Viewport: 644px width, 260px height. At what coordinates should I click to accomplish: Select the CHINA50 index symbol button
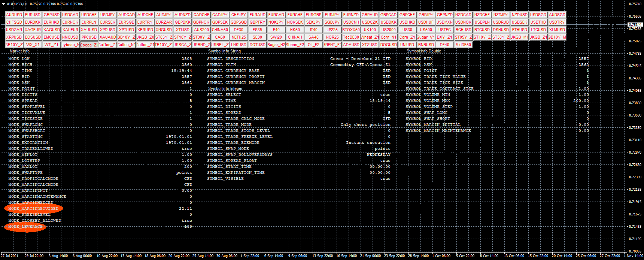(220, 30)
